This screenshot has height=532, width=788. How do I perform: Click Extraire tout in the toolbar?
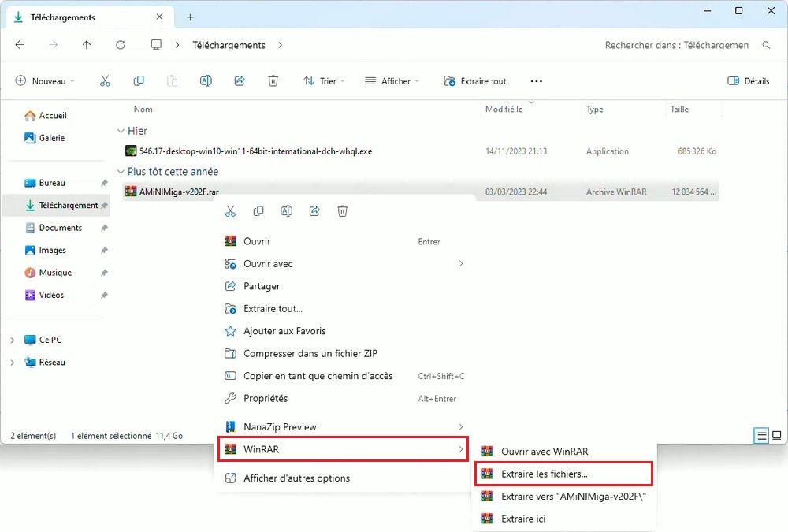click(475, 81)
